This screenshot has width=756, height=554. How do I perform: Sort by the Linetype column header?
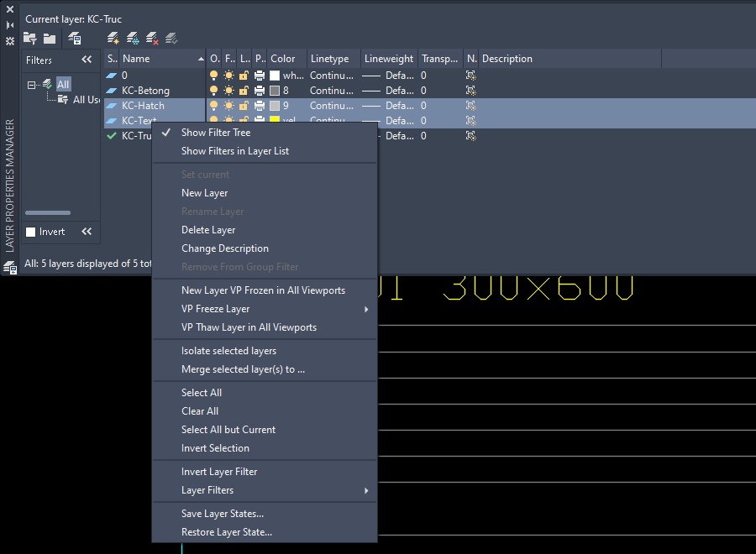tap(333, 59)
